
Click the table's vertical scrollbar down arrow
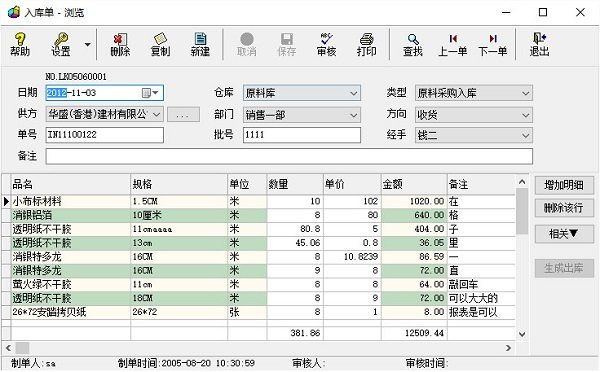coord(522,334)
